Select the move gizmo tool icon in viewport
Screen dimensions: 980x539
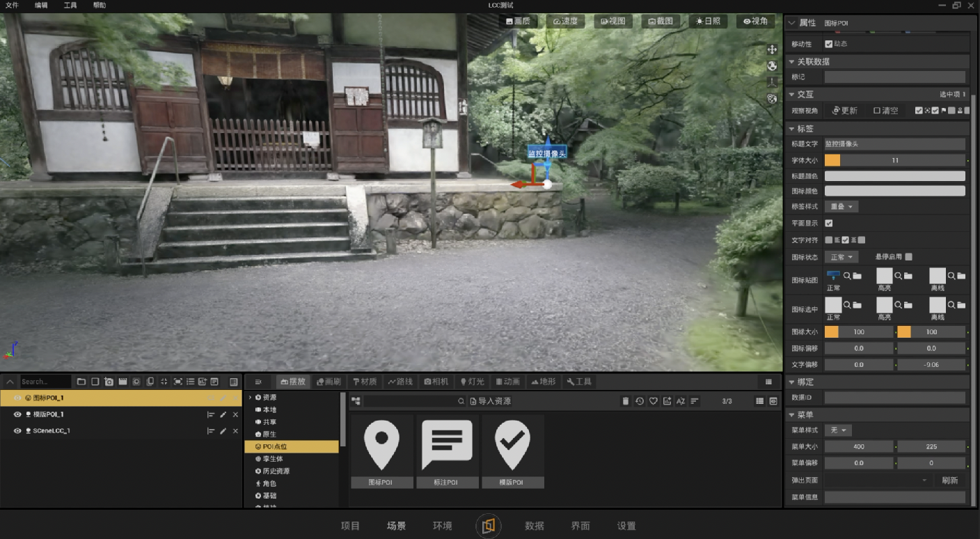(x=772, y=49)
